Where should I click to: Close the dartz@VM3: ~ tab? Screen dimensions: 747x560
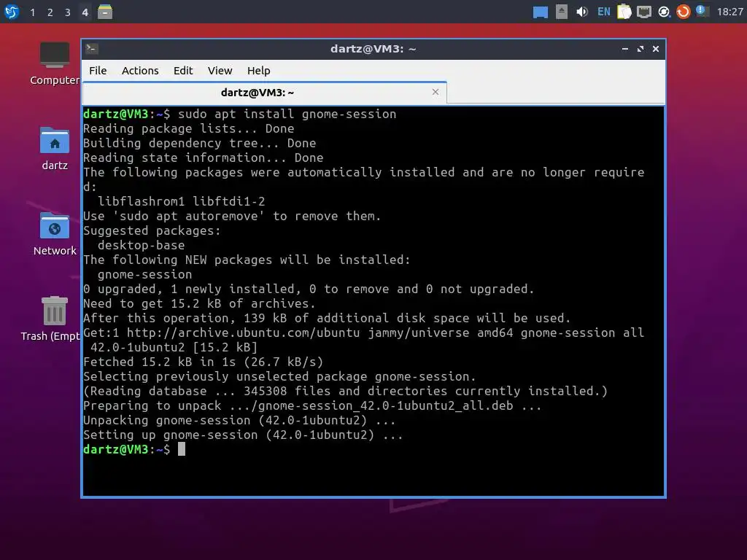(x=436, y=92)
